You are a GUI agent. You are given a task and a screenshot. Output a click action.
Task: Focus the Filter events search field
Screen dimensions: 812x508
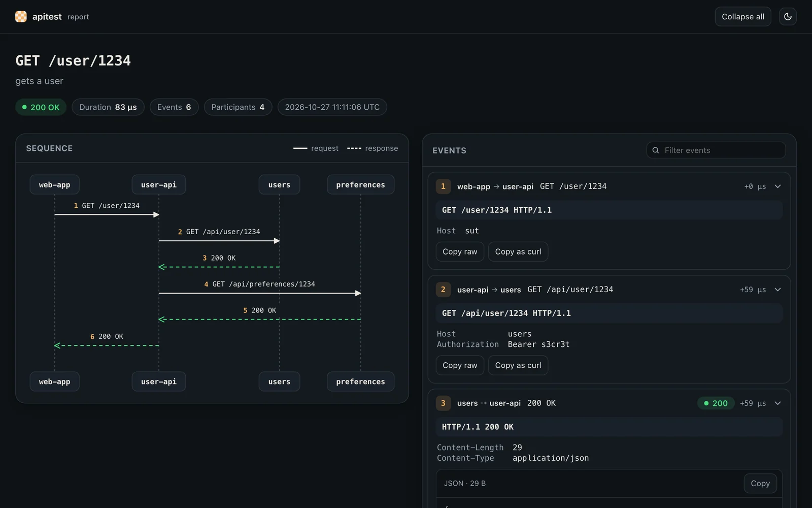716,150
